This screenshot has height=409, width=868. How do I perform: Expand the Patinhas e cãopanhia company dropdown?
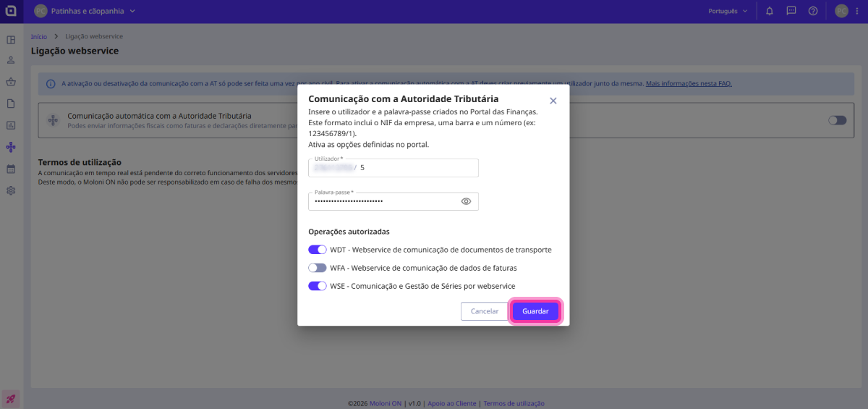(x=93, y=11)
